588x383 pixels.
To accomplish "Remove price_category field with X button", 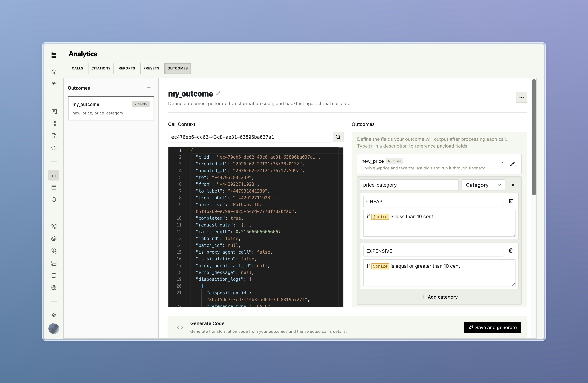I will click(513, 185).
